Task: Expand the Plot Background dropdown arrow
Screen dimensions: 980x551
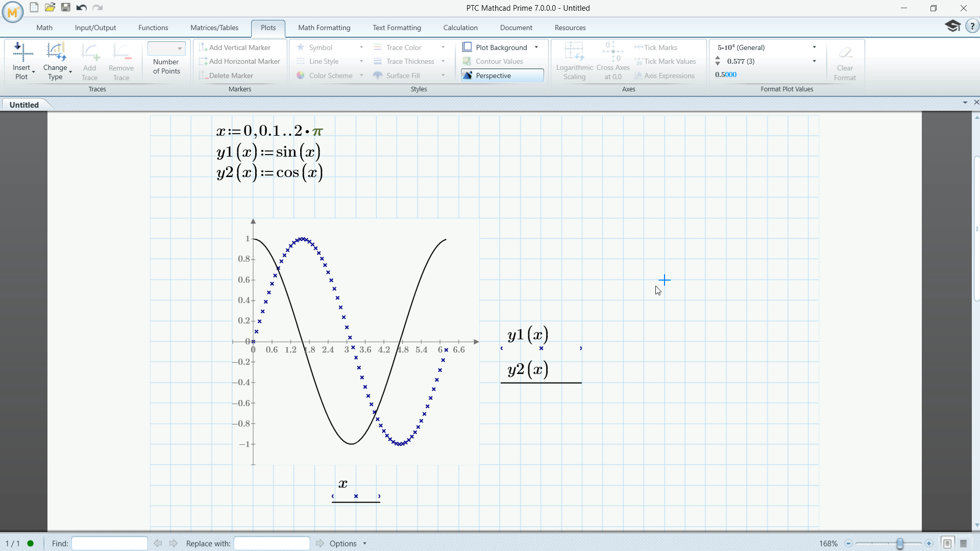Action: [536, 47]
